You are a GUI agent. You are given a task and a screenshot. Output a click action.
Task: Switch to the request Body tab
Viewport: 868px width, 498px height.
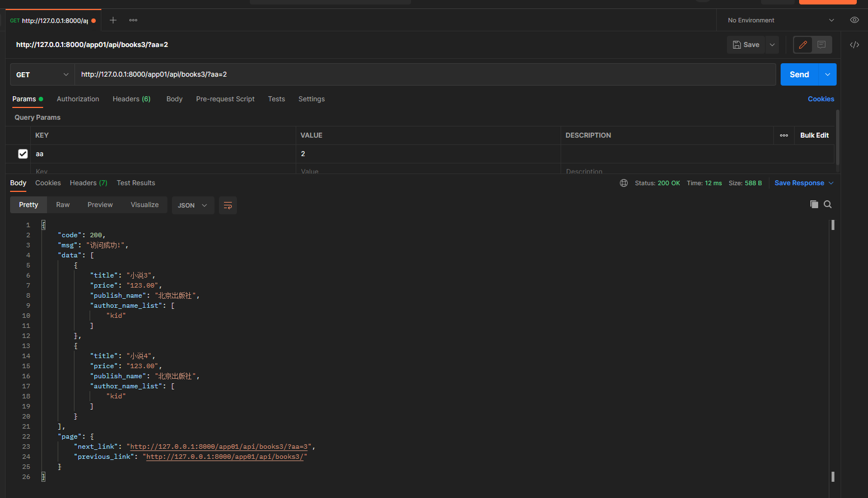coord(174,99)
